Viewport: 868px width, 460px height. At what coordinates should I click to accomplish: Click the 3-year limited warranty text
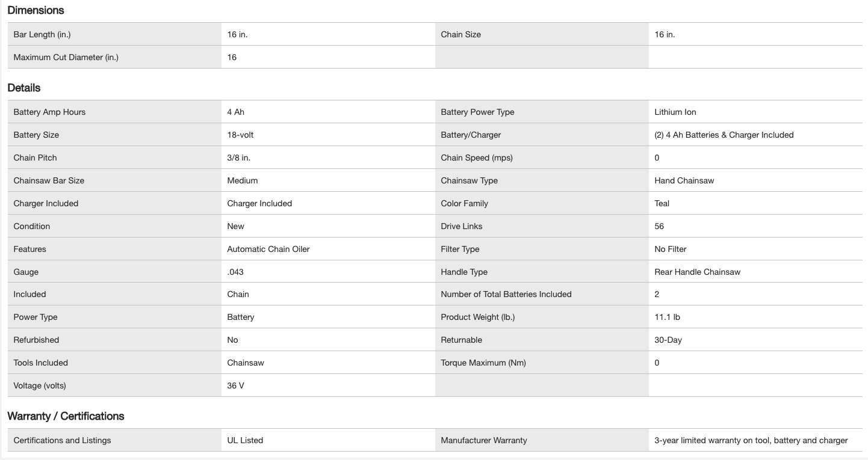[751, 440]
